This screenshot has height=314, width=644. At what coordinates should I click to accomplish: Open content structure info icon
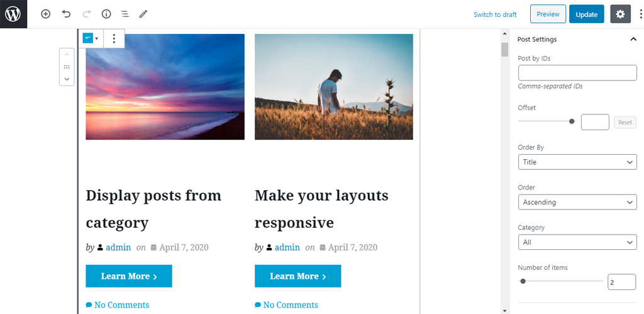106,14
